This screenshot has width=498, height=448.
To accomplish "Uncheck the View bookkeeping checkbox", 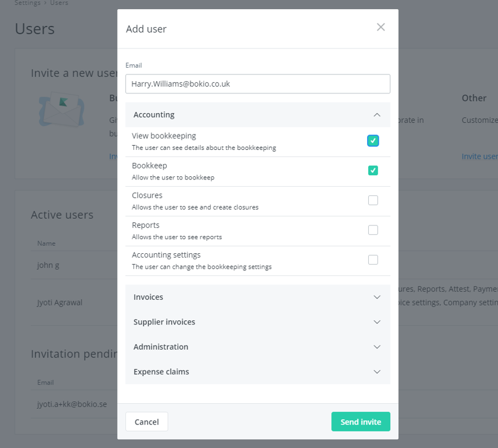I will tap(373, 141).
